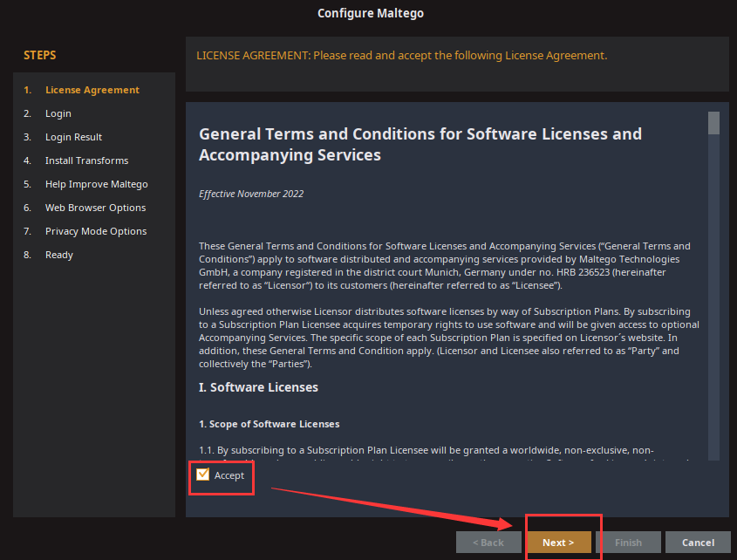Image resolution: width=737 pixels, height=560 pixels.
Task: Click the license text scrollbar thumb
Action: point(713,123)
